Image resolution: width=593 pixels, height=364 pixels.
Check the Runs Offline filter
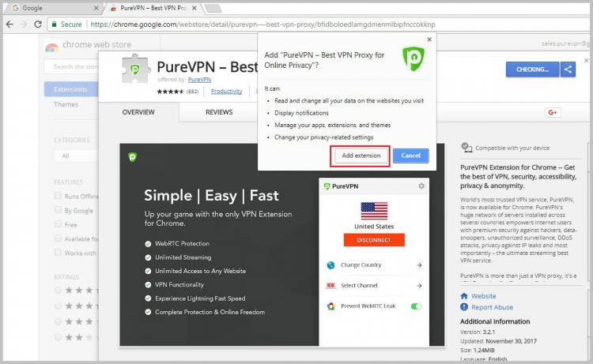58,196
